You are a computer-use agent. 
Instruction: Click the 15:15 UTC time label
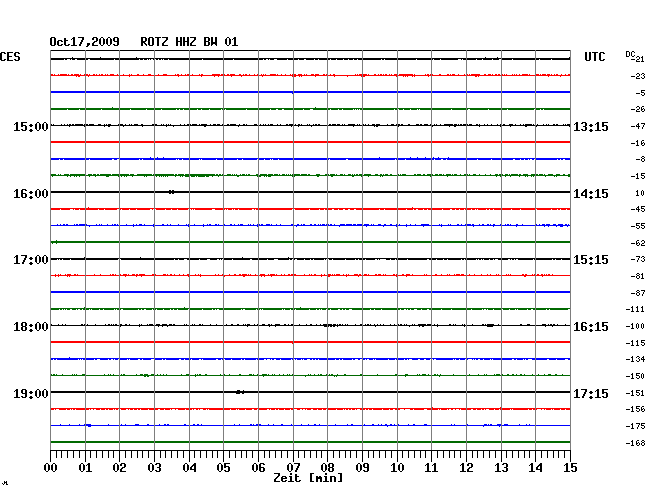tap(591, 260)
